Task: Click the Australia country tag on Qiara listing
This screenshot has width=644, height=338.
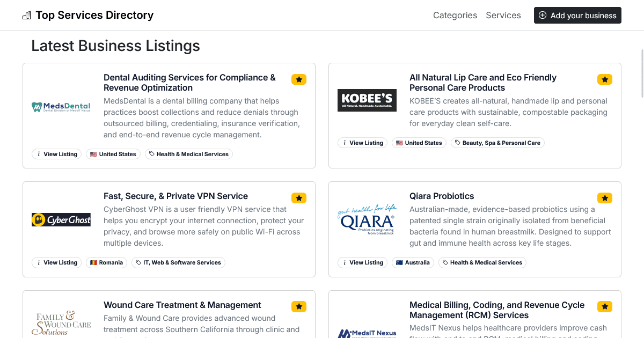Action: click(x=413, y=262)
